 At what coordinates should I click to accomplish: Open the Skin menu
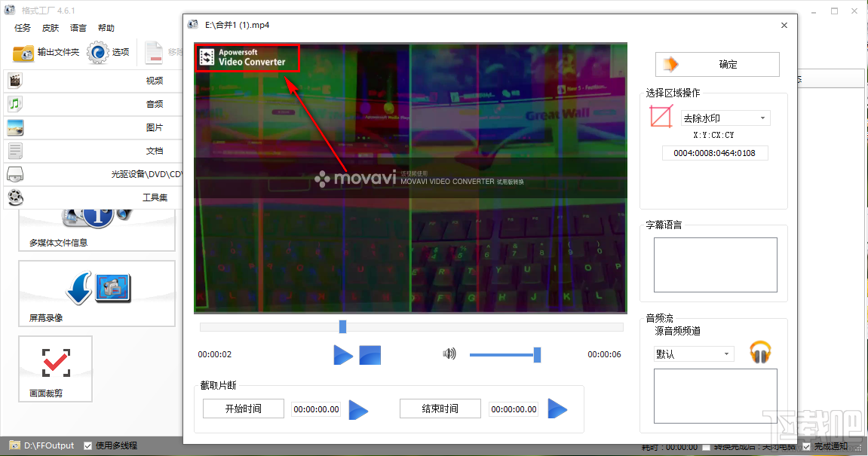(x=51, y=28)
